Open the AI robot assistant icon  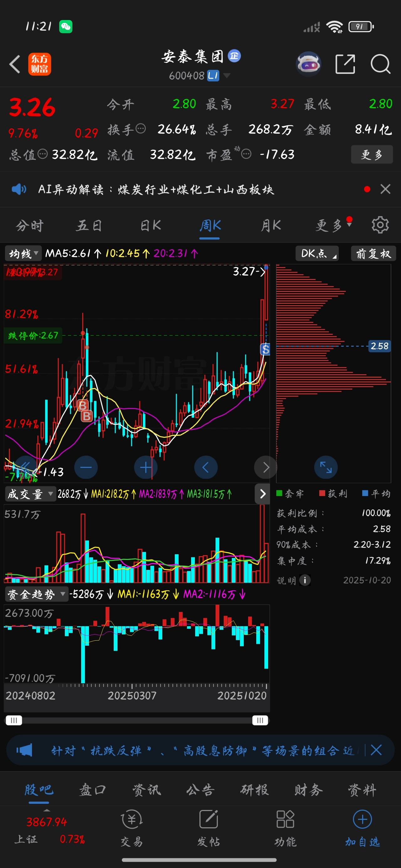pos(308,64)
